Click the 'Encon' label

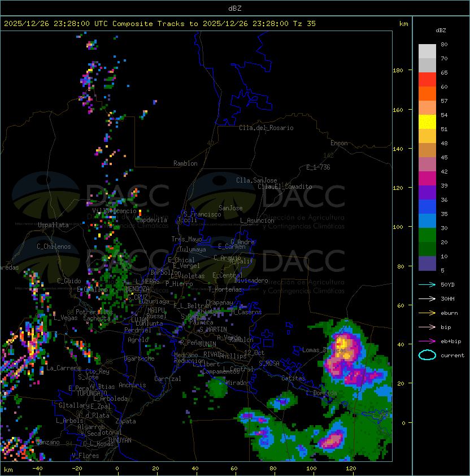(339, 143)
